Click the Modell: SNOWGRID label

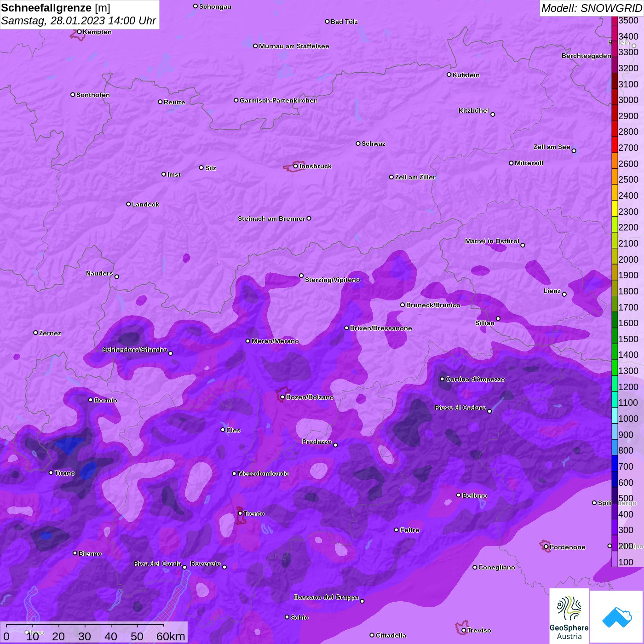(592, 8)
